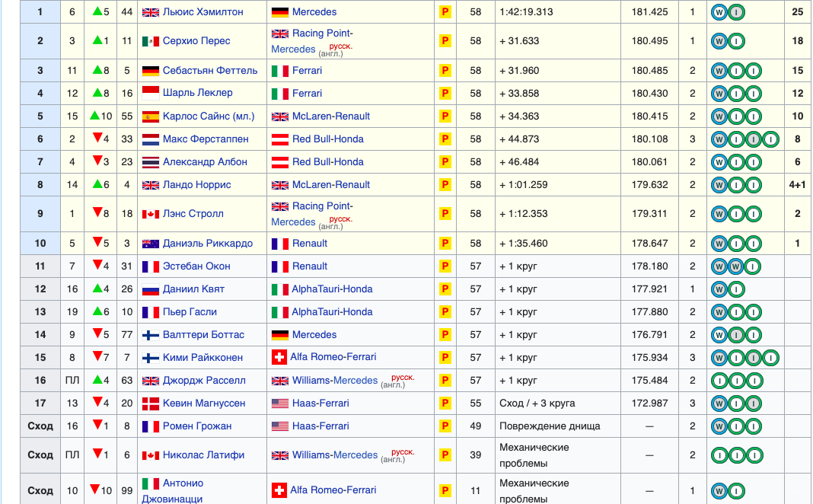Click the Thai flag next to Александр Албон
Screen dimensions: 813x504
(x=151, y=162)
